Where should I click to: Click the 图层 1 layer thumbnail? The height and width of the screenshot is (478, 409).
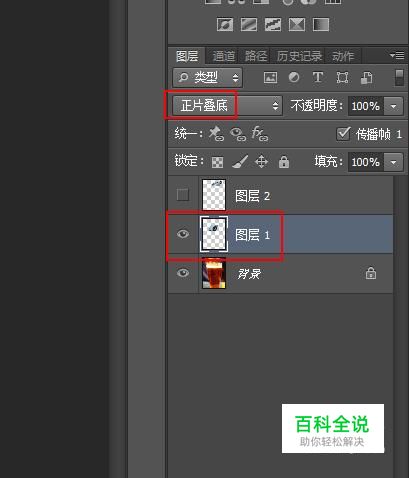point(214,234)
